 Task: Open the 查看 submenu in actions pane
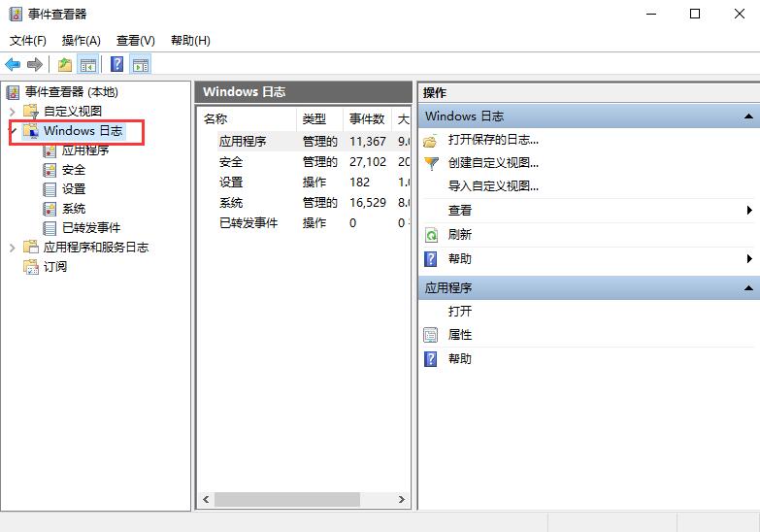pos(749,211)
